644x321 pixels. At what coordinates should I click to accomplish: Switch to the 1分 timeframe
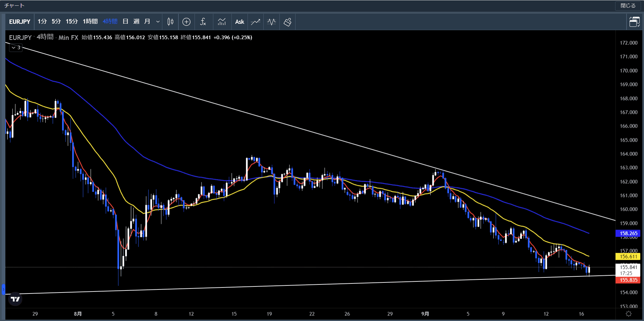tap(42, 22)
